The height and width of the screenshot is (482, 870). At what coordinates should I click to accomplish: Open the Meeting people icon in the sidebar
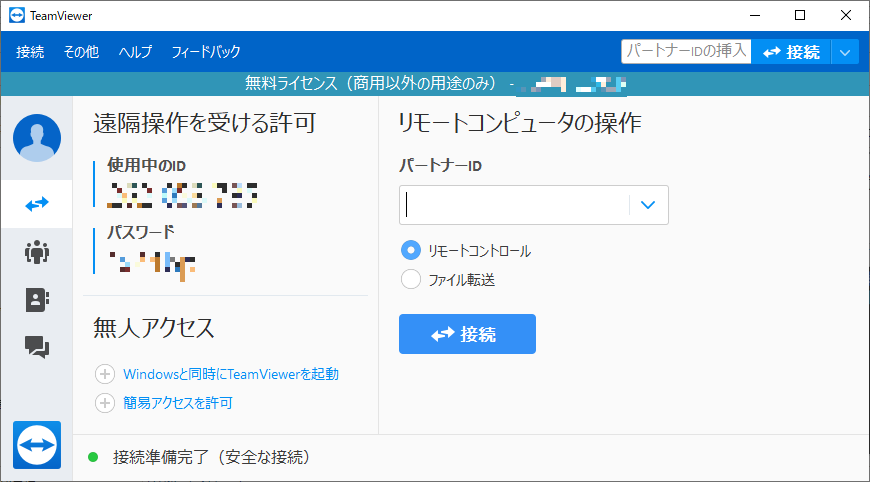[x=37, y=252]
